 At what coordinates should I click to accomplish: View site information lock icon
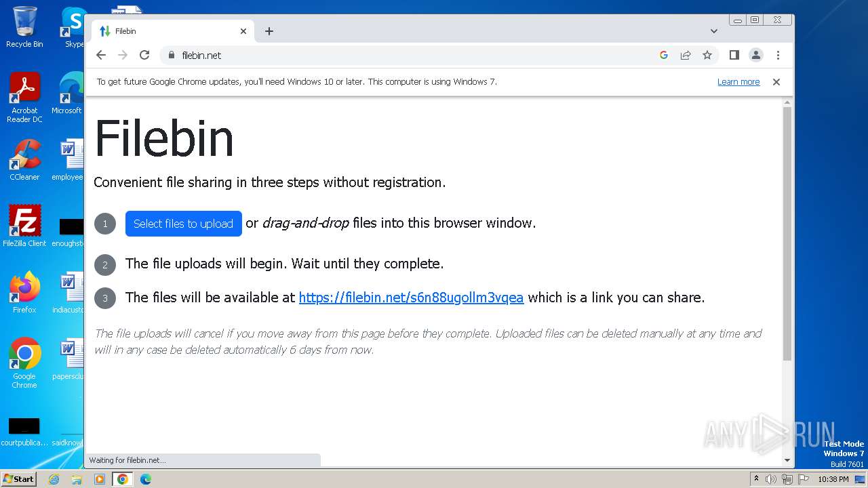pyautogui.click(x=171, y=56)
